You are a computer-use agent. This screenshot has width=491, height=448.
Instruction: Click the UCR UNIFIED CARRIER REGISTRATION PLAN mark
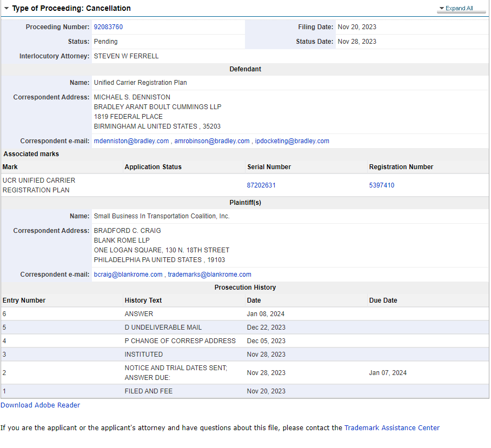pos(39,185)
